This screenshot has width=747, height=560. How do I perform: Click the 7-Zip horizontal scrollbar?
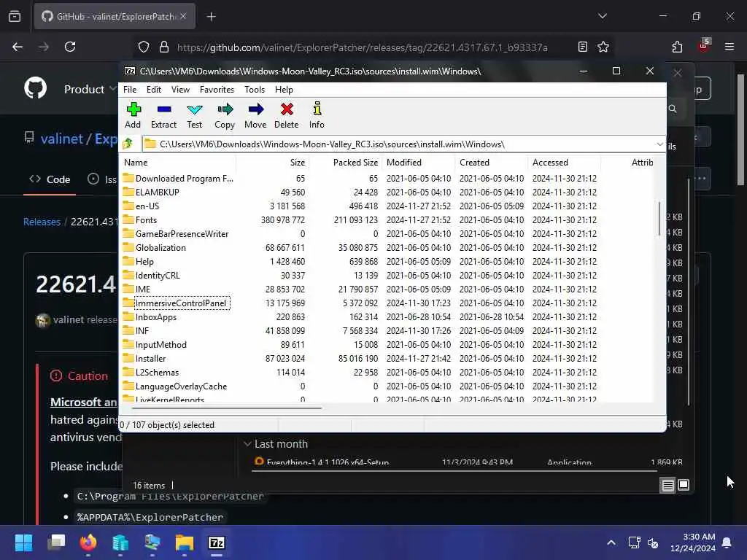(x=227, y=408)
